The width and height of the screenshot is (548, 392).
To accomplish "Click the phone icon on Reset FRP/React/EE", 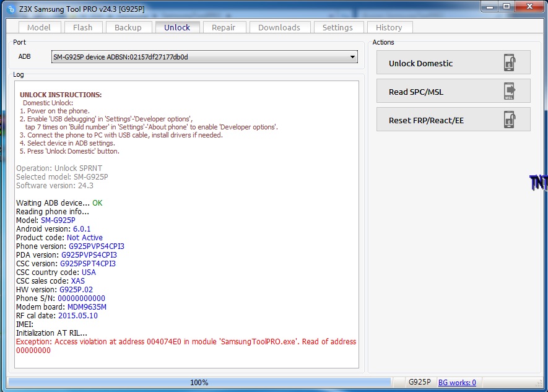I will coord(509,120).
